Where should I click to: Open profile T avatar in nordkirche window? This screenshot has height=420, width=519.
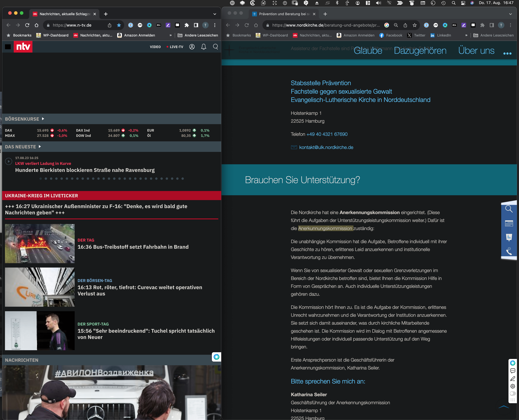[x=501, y=25]
